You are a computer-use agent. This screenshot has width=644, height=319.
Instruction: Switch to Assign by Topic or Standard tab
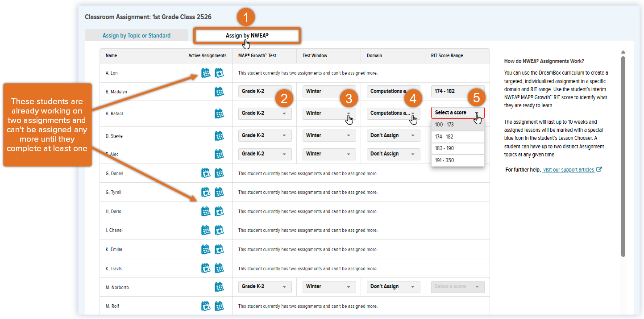pyautogui.click(x=137, y=36)
